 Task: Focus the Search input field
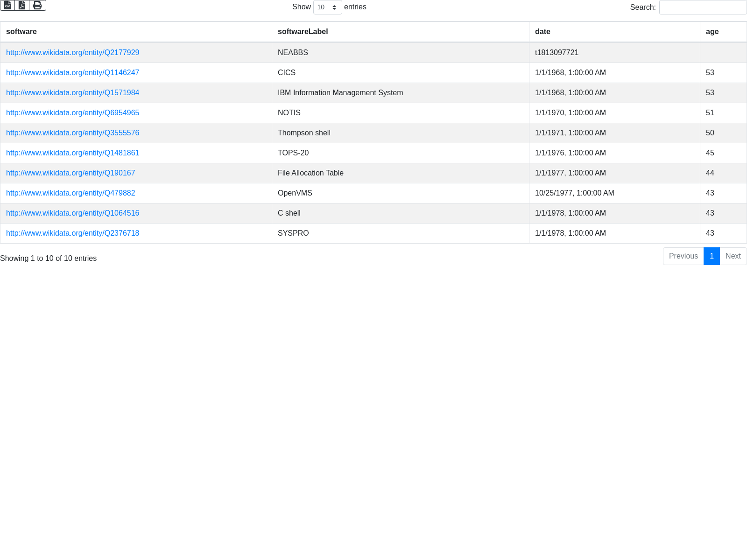pos(703,7)
